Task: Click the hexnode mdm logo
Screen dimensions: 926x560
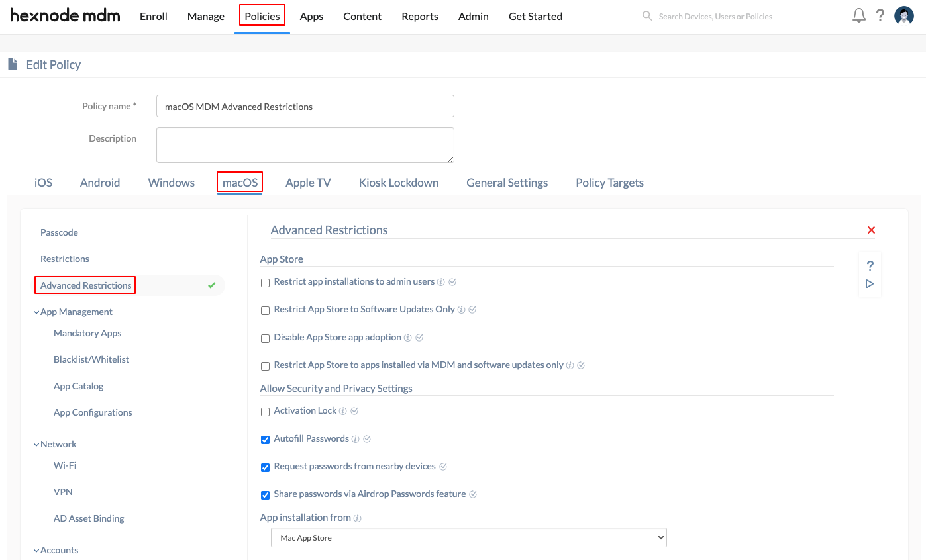Action: coord(65,16)
